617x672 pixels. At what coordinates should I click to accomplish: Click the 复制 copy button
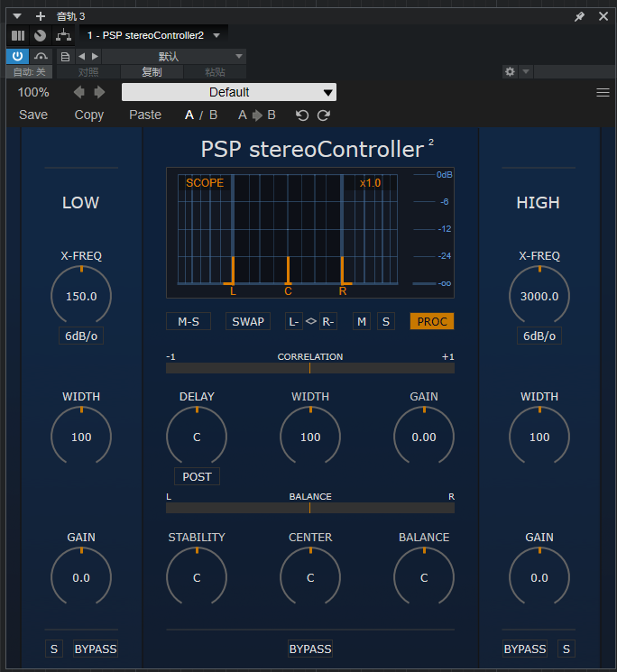pyautogui.click(x=152, y=71)
